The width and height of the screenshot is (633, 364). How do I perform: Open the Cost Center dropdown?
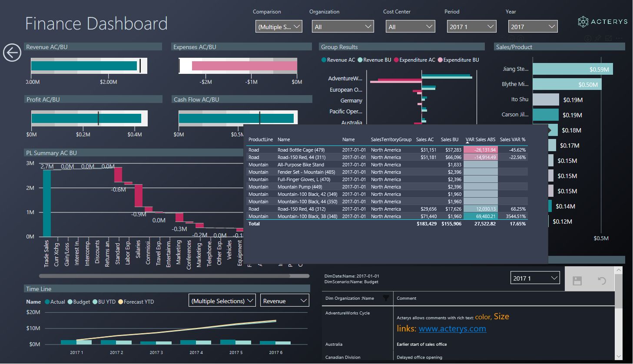[410, 27]
